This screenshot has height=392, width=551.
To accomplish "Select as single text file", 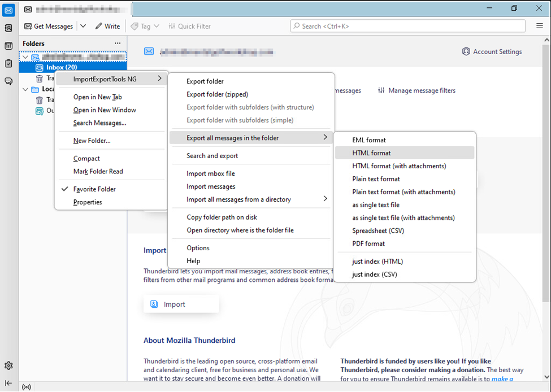I will 405,205.
